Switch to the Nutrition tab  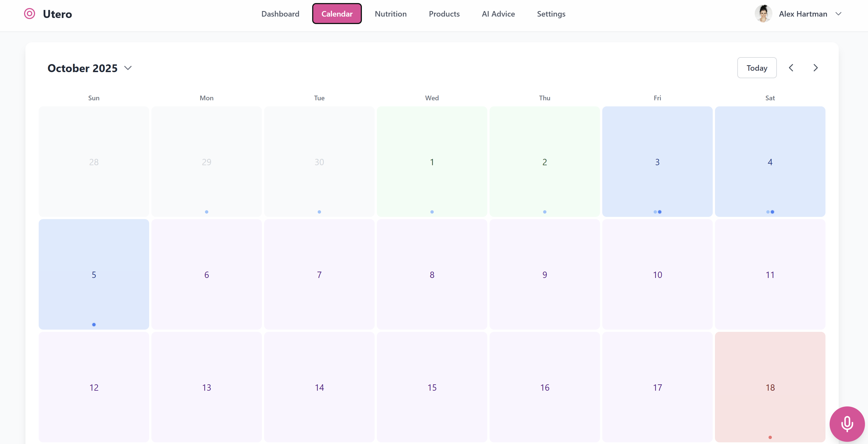point(391,14)
